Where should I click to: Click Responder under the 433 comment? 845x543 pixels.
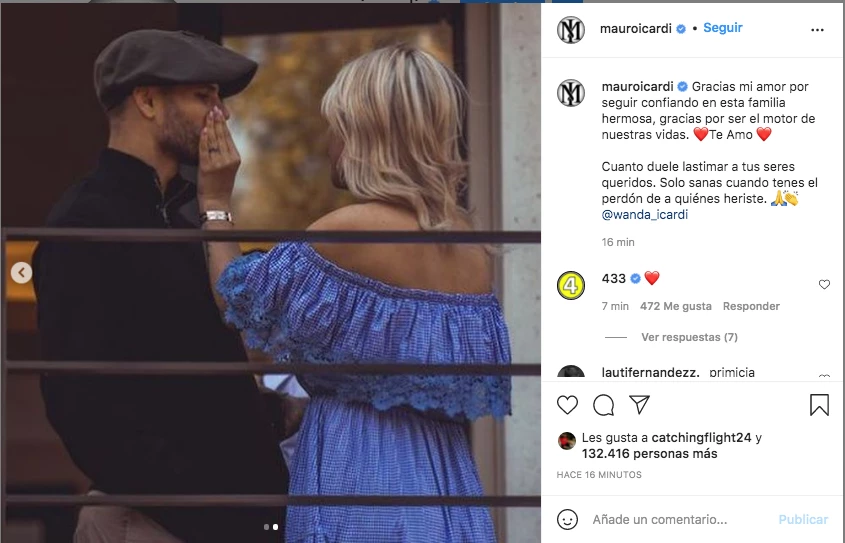point(751,306)
